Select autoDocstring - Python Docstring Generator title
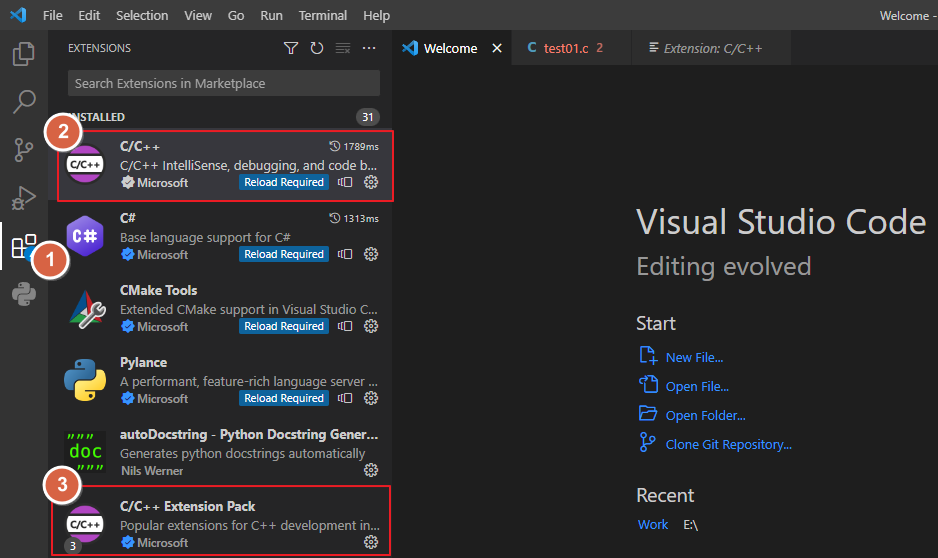The height and width of the screenshot is (558, 938). (x=249, y=434)
